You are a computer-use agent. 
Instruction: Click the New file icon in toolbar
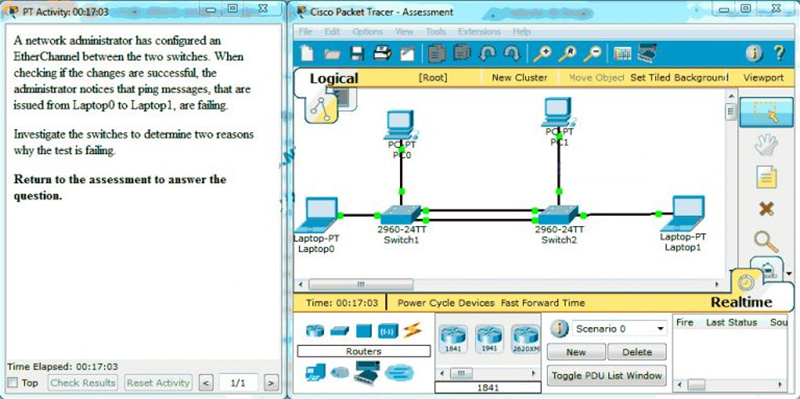pos(307,53)
